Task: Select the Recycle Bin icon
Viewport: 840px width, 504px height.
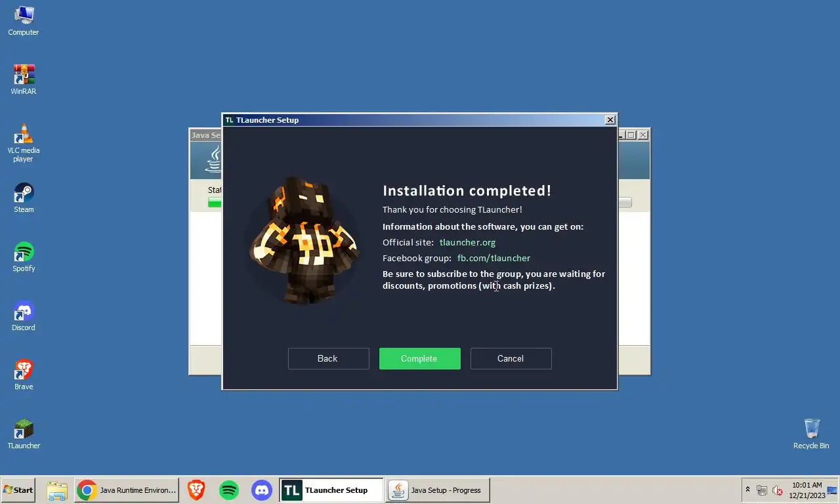Action: [x=811, y=434]
